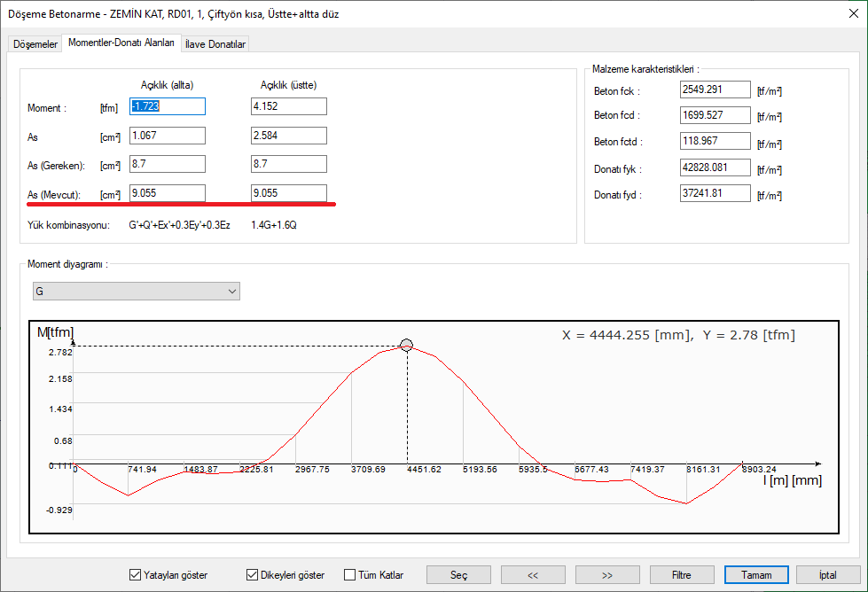868x592 pixels.
Task: Click the 1.434 value on moment axis
Action: tap(60, 409)
